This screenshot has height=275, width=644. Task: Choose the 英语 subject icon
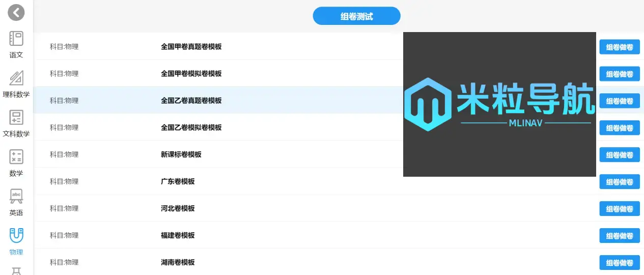point(16,196)
